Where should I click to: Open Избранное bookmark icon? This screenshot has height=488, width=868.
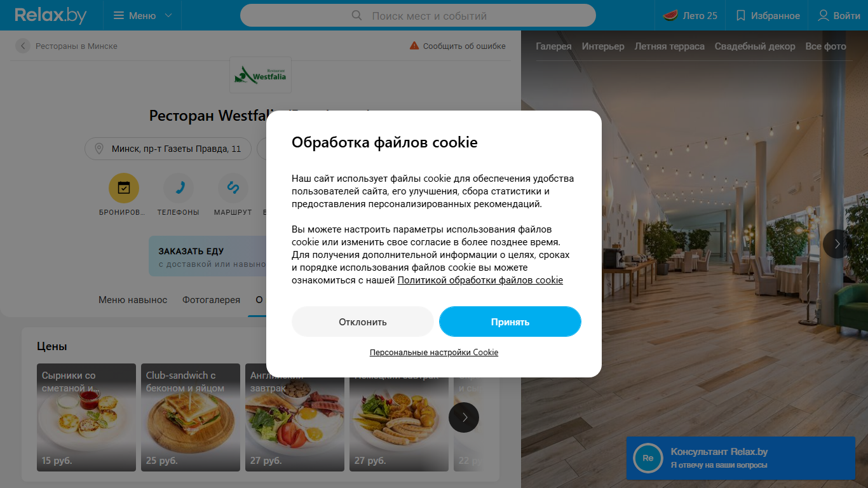point(740,15)
